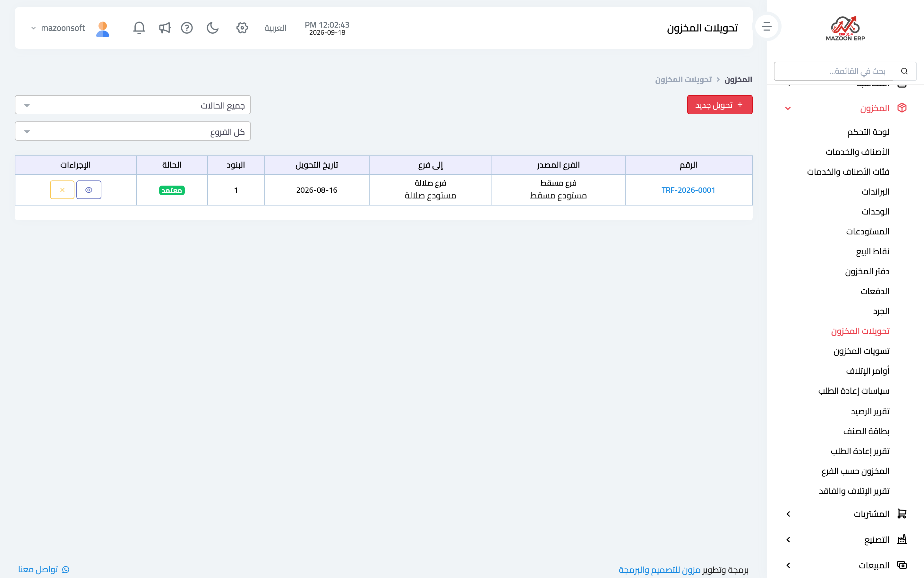Screen dimensions: 924x578
Task: Click the Mazoon ERP logo
Action: (x=845, y=28)
